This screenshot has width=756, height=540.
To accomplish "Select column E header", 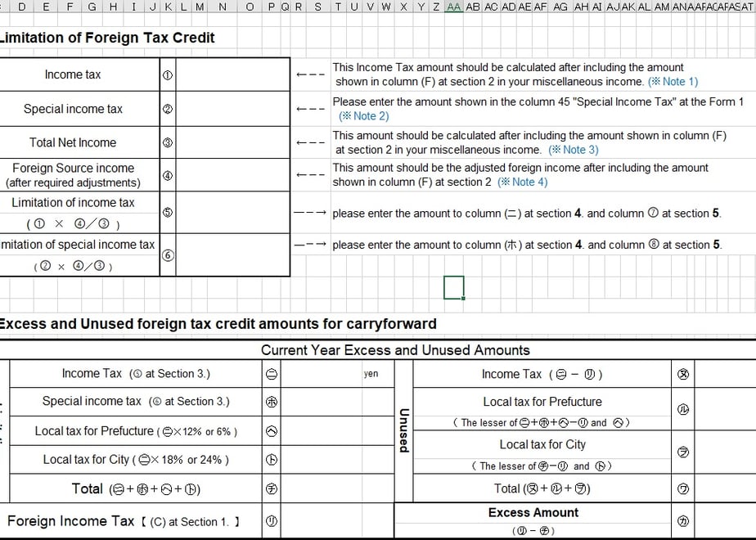I will (46, 7).
